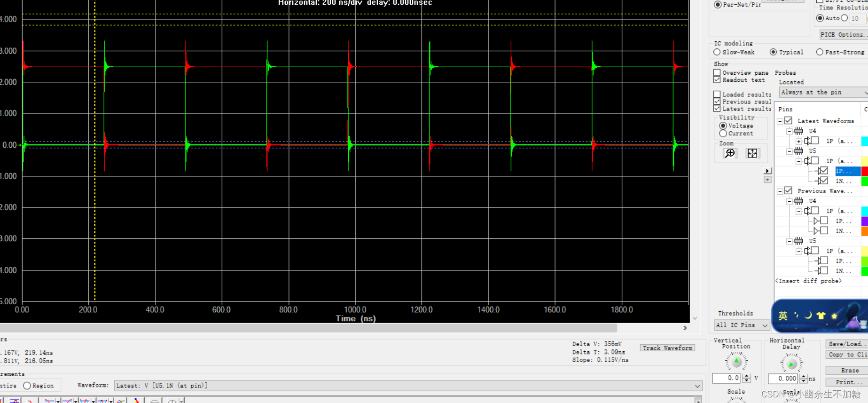Screen dimensions: 868x403
Task: Click the Track Waveform button
Action: [667, 348]
